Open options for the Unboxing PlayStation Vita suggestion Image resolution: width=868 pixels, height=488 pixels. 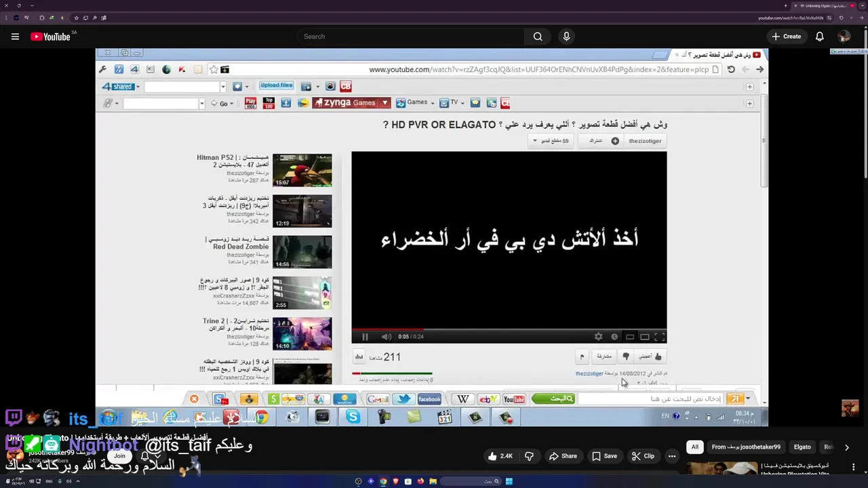click(x=854, y=468)
